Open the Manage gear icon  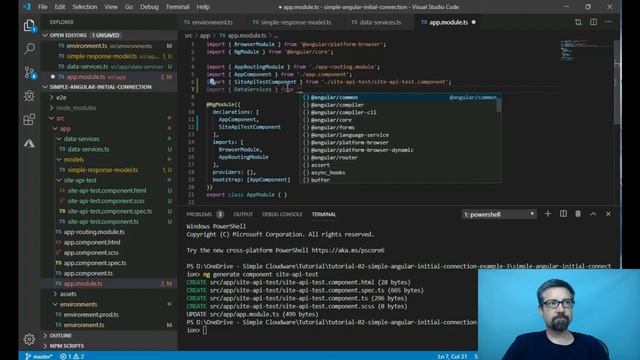pyautogui.click(x=29, y=339)
